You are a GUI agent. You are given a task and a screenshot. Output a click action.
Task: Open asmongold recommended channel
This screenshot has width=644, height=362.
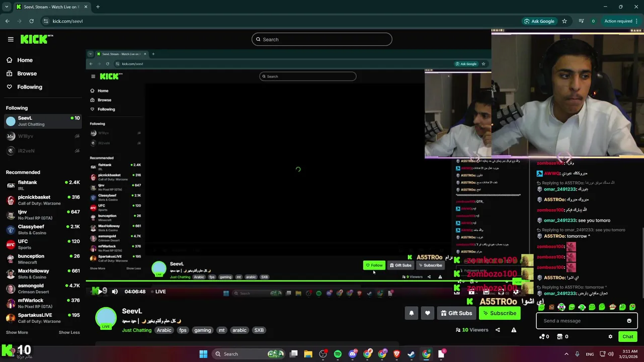[x=42, y=289]
